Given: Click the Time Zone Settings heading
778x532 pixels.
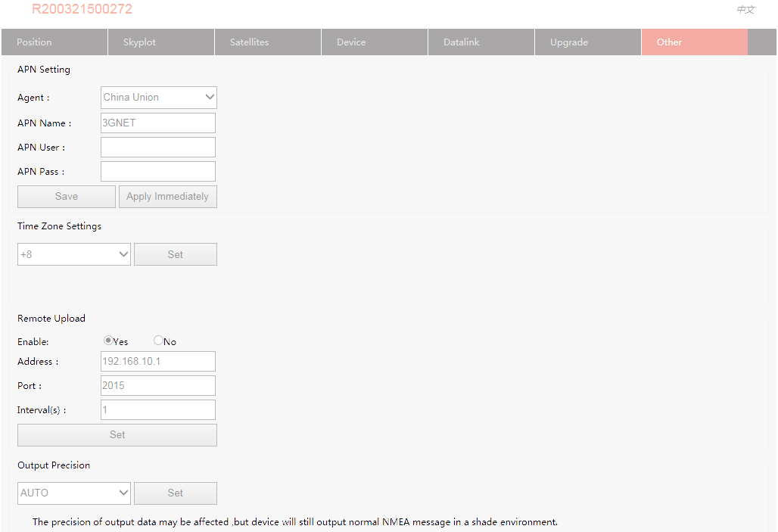Looking at the screenshot, I should point(59,226).
